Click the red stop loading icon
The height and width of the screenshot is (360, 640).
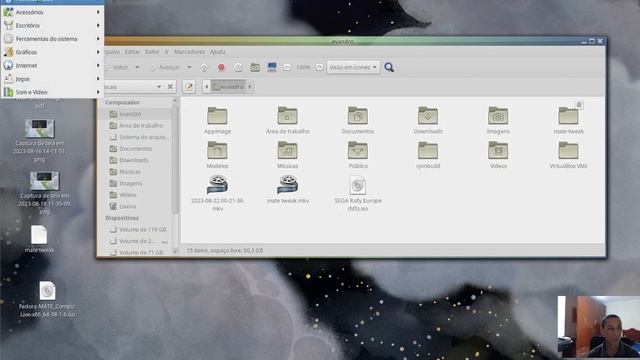click(221, 67)
